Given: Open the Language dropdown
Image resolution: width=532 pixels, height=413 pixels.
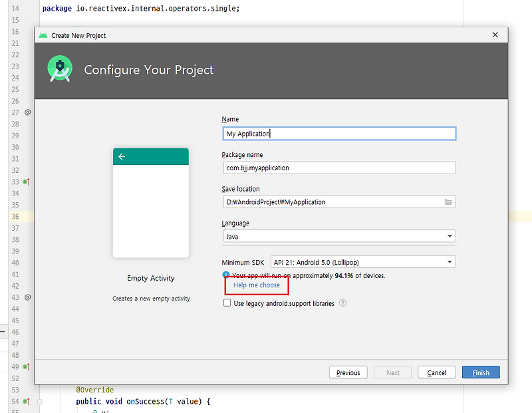Looking at the screenshot, I should [x=339, y=236].
